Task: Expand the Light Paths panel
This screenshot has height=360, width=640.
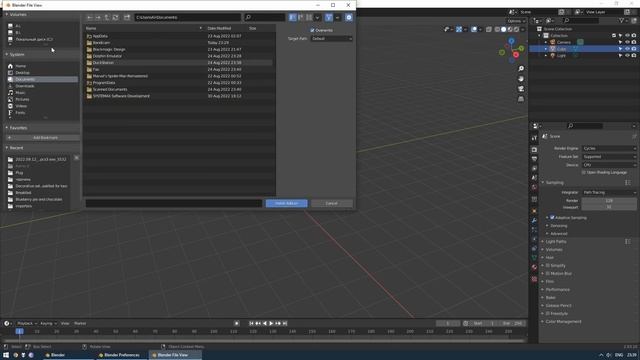Action: [556, 242]
